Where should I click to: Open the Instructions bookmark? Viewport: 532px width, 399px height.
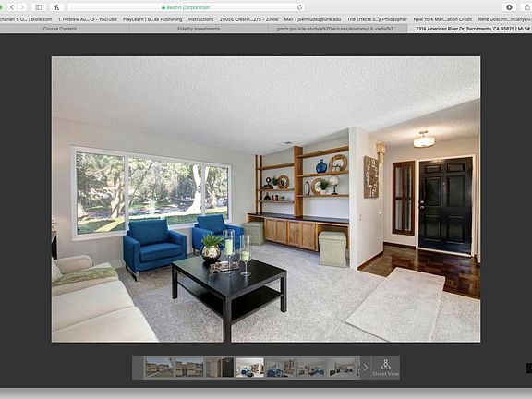200,19
